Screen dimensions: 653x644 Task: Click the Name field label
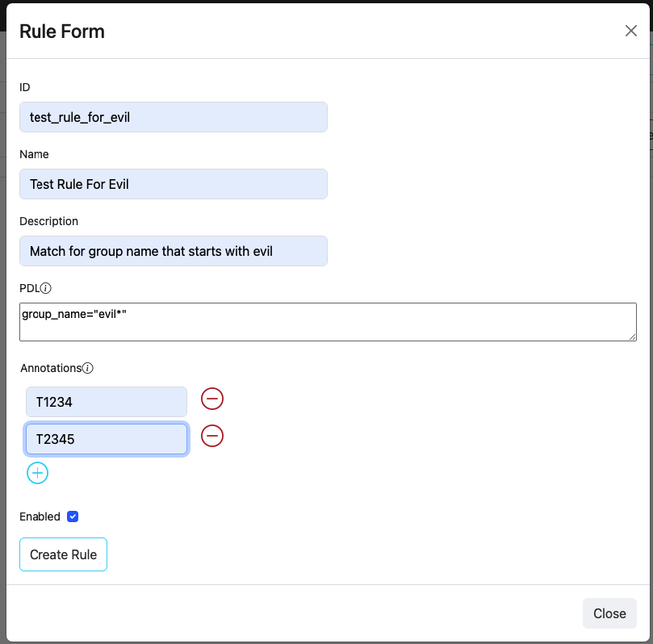click(x=34, y=154)
